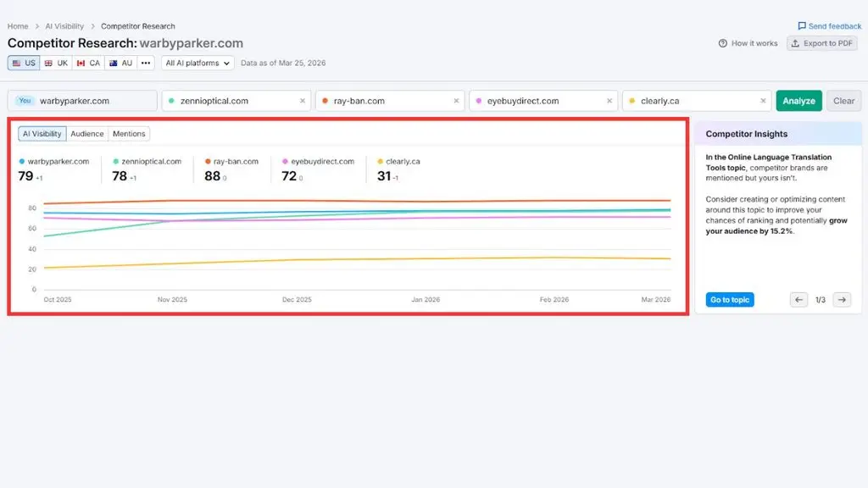Click the Oct 2025 axis label
868x488 pixels.
tap(58, 299)
